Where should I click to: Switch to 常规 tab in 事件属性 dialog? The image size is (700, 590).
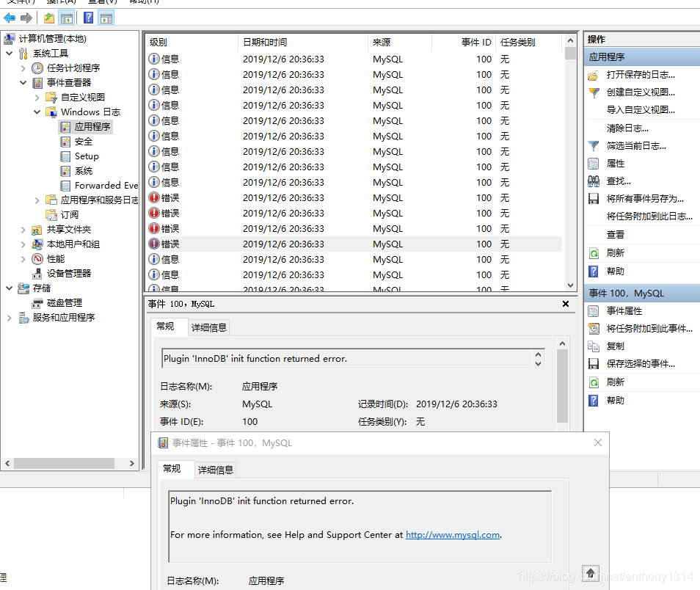[172, 468]
